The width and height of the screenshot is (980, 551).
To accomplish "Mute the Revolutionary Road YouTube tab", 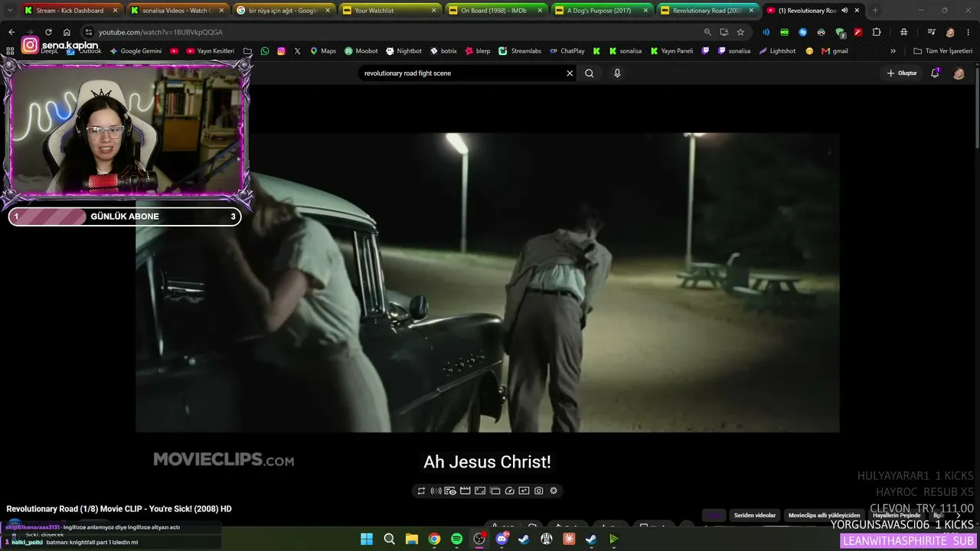I will coord(844,11).
